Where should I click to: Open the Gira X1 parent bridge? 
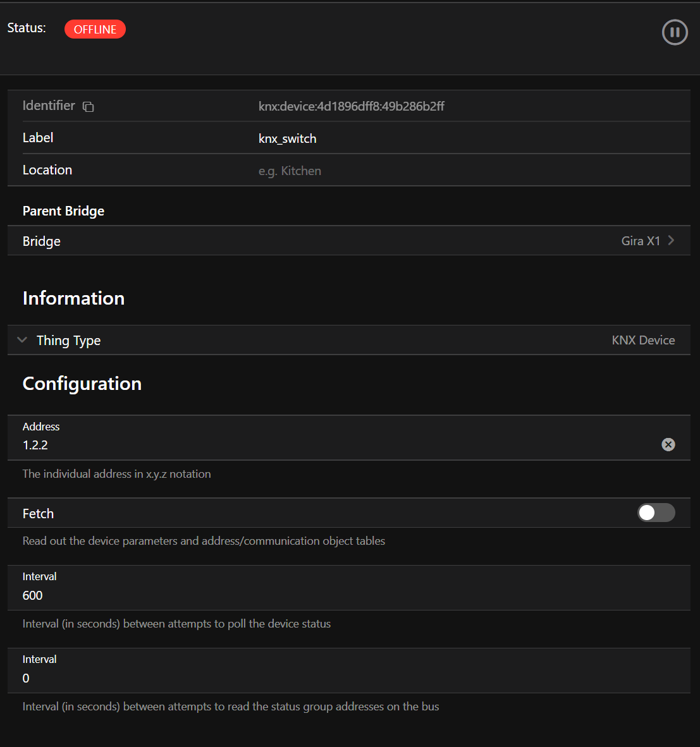click(x=640, y=241)
